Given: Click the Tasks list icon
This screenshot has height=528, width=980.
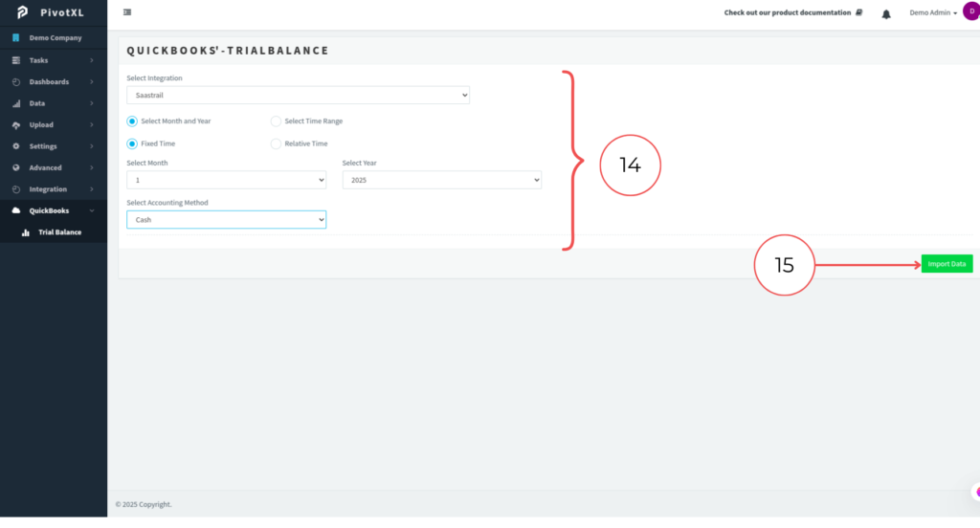Looking at the screenshot, I should [16, 60].
